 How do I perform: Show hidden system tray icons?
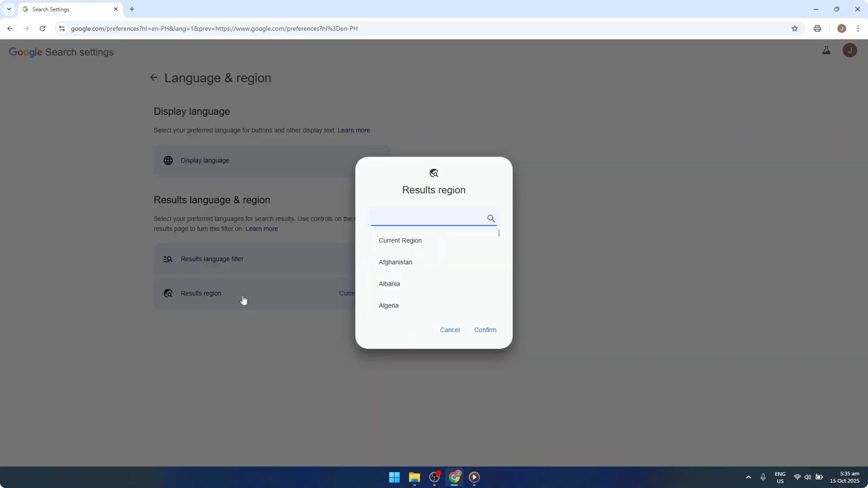748,477
